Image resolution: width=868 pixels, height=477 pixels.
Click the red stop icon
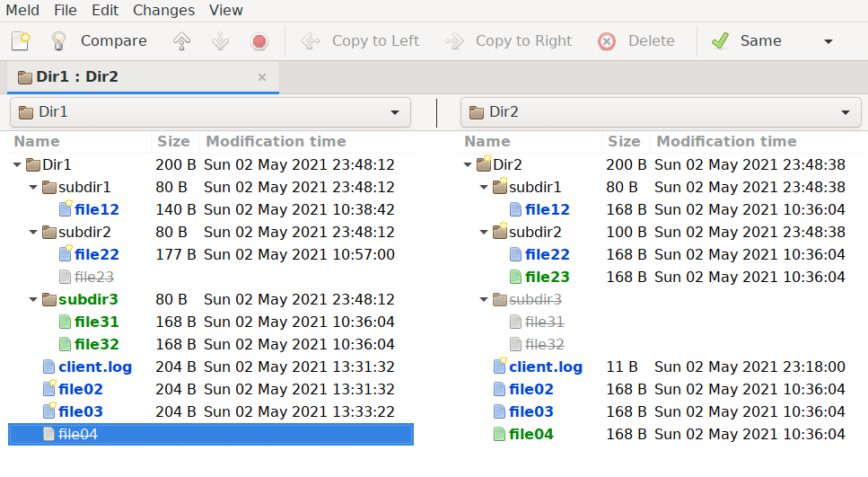click(259, 41)
